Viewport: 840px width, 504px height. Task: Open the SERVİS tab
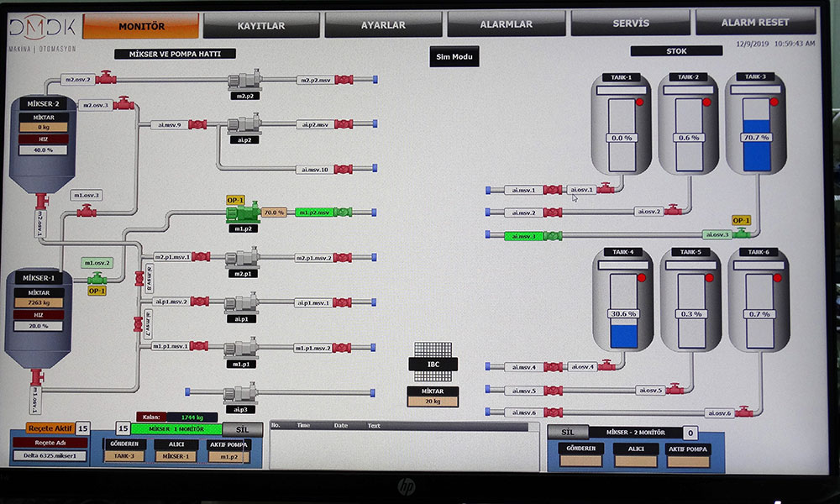[x=631, y=23]
